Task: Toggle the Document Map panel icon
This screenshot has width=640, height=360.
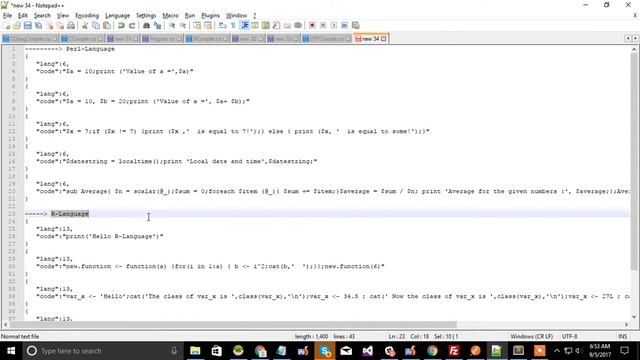Action: [265, 26]
